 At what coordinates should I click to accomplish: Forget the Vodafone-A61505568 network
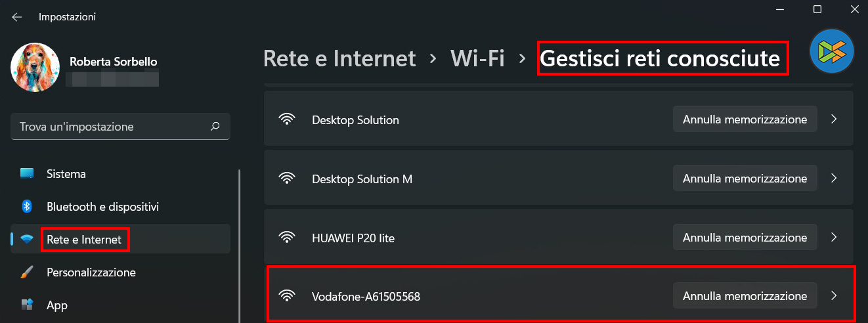click(745, 295)
